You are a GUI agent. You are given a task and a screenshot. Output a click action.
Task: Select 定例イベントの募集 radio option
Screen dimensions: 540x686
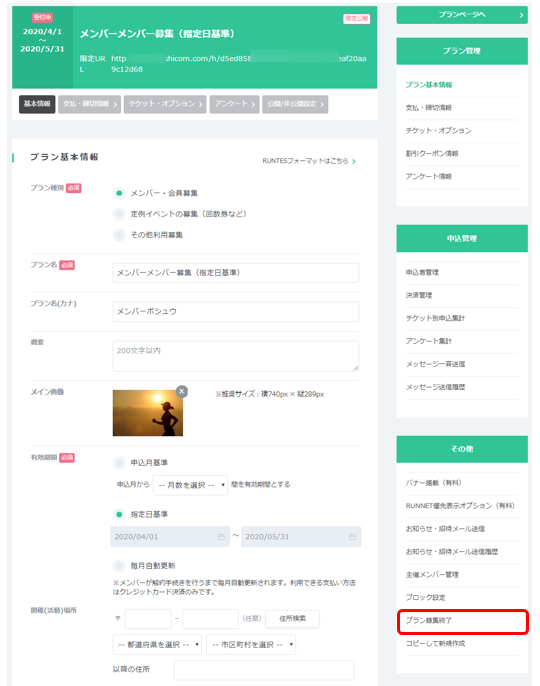(119, 214)
